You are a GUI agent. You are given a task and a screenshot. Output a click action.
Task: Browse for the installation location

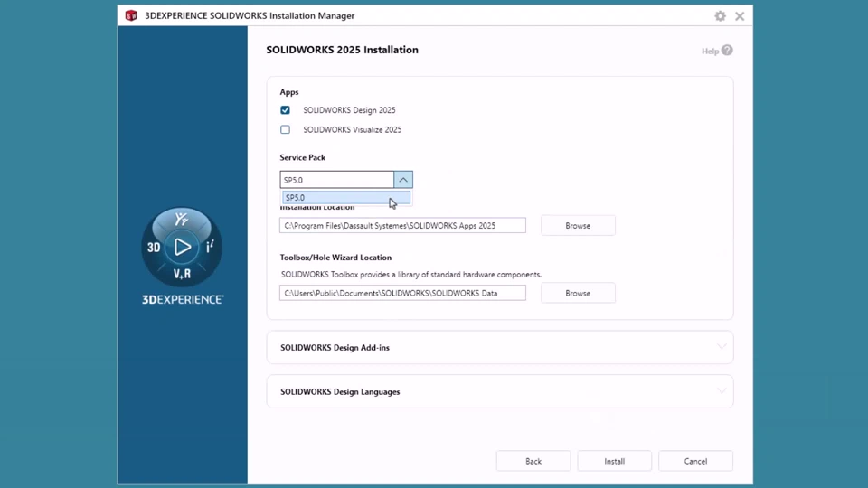(578, 226)
